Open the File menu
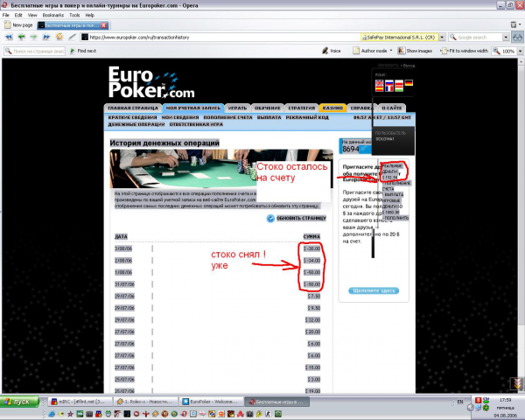The width and height of the screenshot is (525, 420). tap(6, 15)
